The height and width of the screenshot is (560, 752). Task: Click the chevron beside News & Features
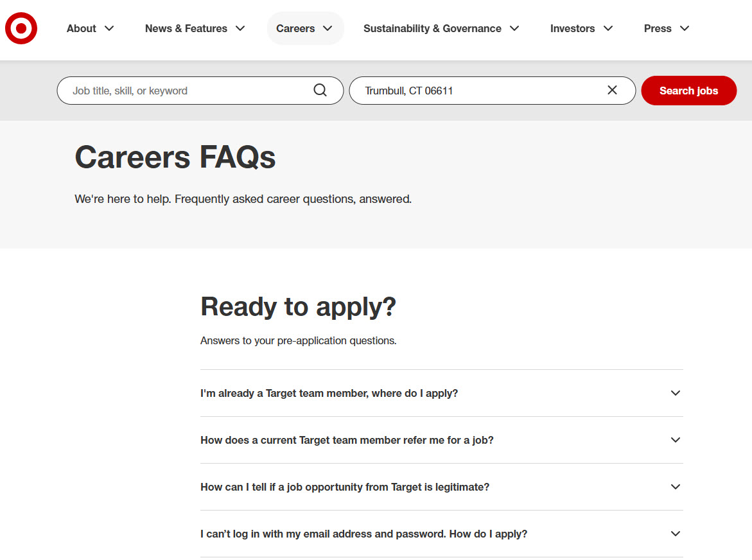coord(240,28)
